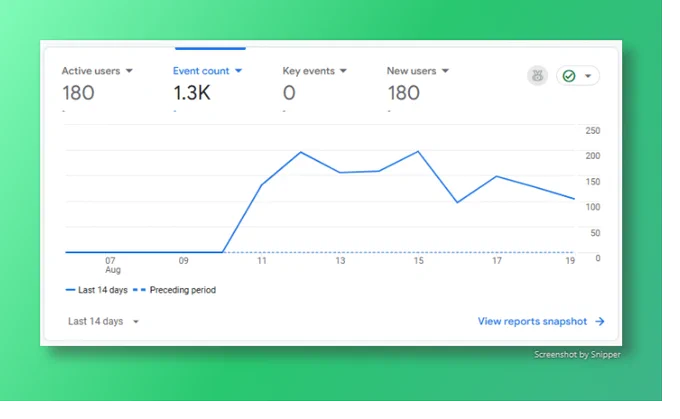Click the 100 y-axis label
680x419 pixels.
(x=593, y=207)
